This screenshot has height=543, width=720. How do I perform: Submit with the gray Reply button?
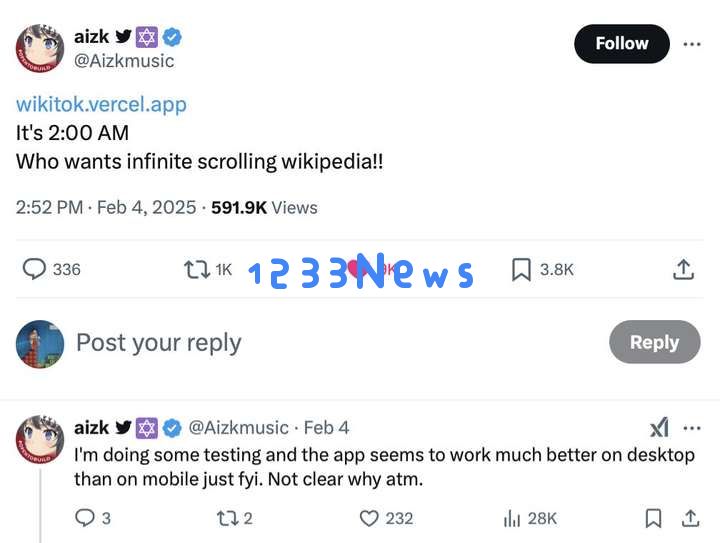(654, 342)
